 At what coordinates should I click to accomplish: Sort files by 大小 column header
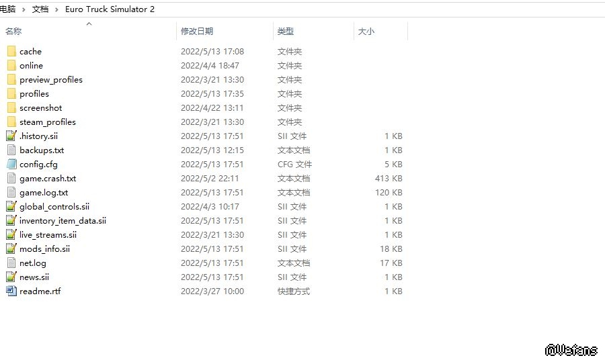pos(366,32)
